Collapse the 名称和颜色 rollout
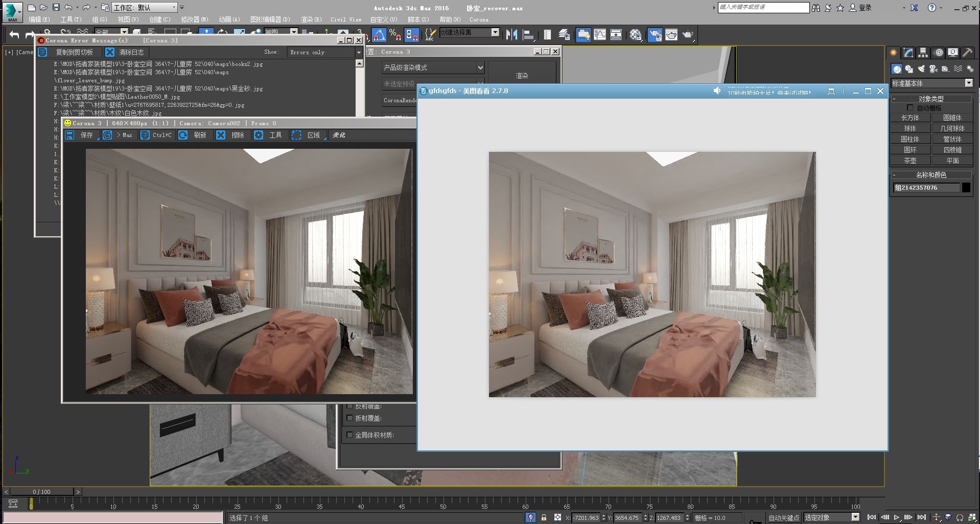Image resolution: width=980 pixels, height=524 pixels. tap(931, 175)
